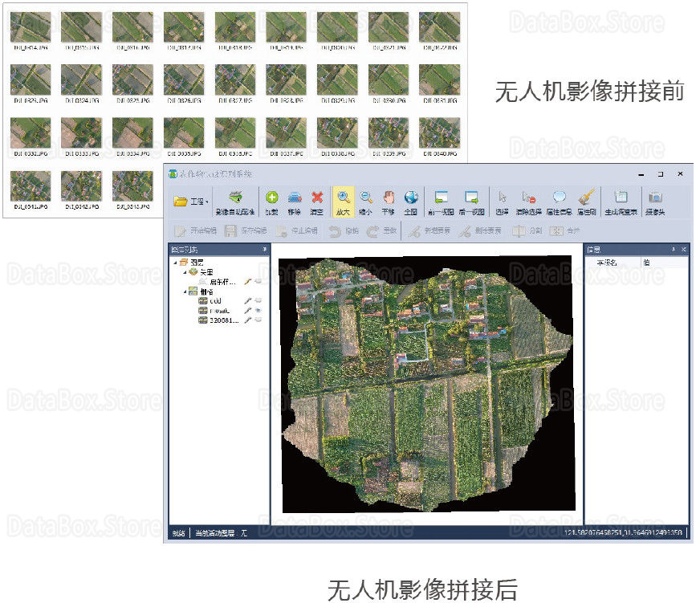
Task: Click 开始编辑 start editing button
Action: click(x=196, y=230)
